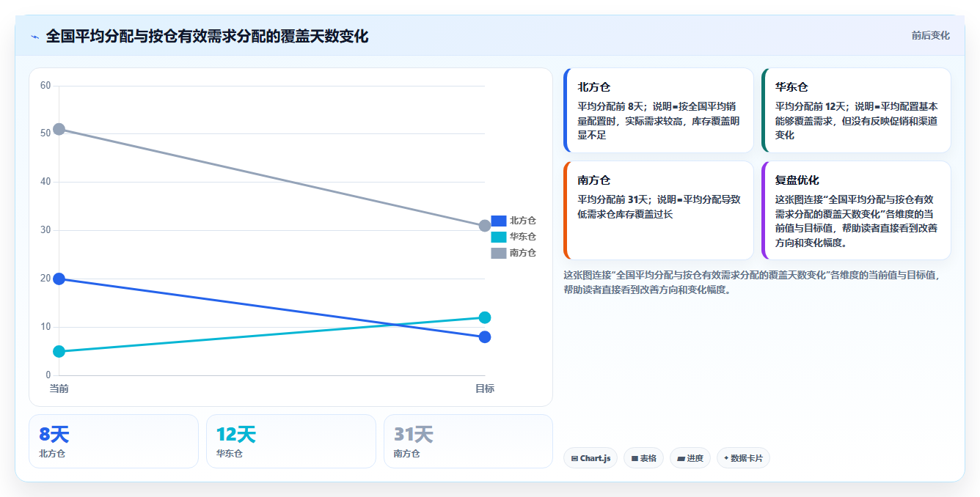This screenshot has height=497, width=980.
Task: Click the 北方仓 legend label
Action: [523, 221]
